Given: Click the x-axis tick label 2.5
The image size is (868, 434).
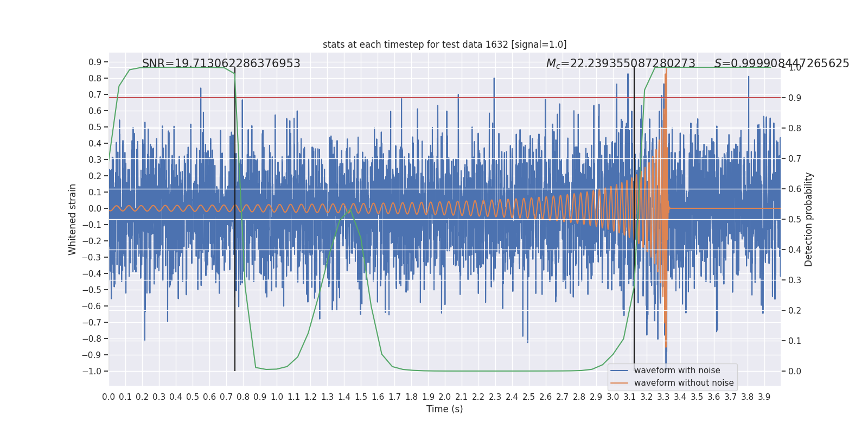Looking at the screenshot, I should click(x=529, y=397).
